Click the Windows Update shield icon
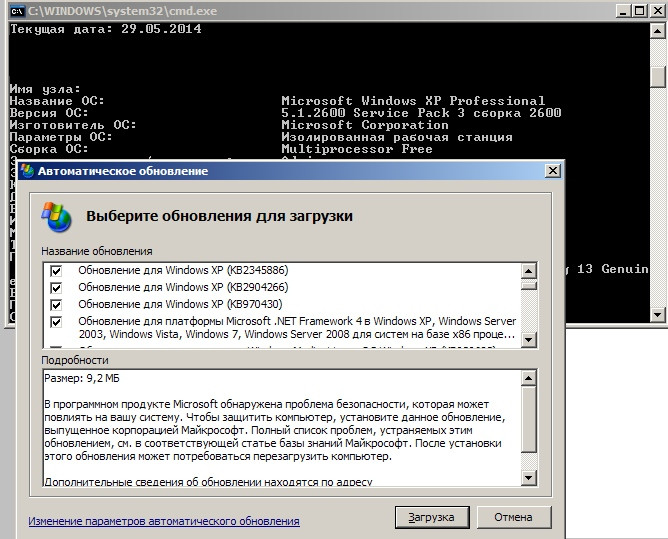This screenshot has width=668, height=539. (x=56, y=215)
